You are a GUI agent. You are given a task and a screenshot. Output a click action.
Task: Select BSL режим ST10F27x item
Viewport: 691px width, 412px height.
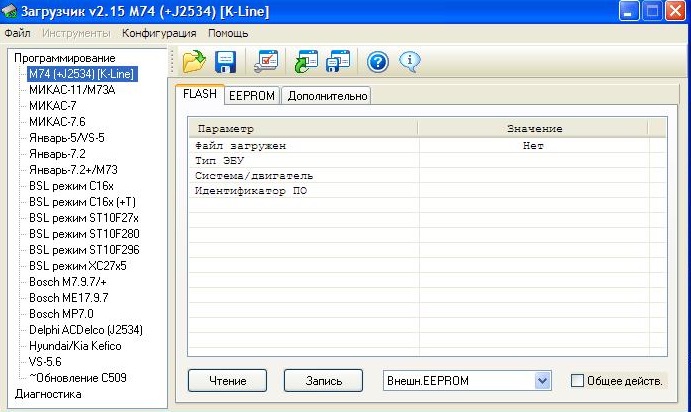coord(84,218)
